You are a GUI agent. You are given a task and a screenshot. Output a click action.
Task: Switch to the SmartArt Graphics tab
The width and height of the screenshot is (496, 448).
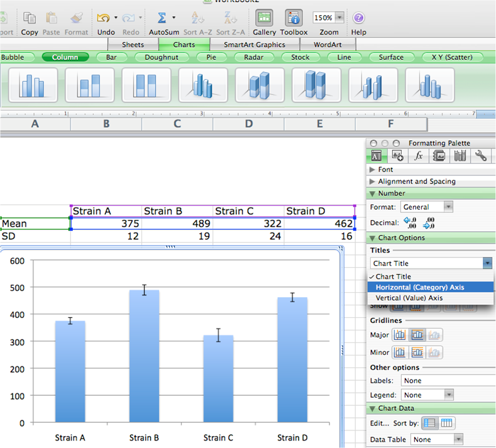pyautogui.click(x=254, y=45)
